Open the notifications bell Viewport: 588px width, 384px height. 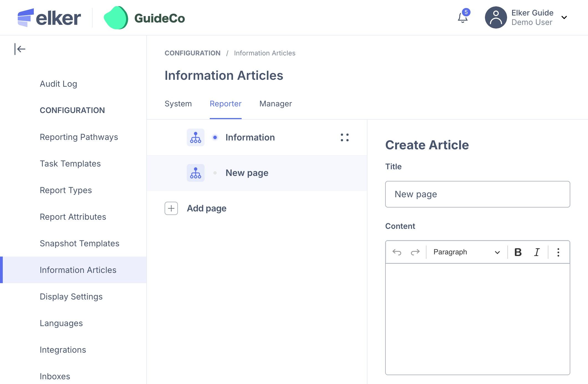(x=462, y=18)
